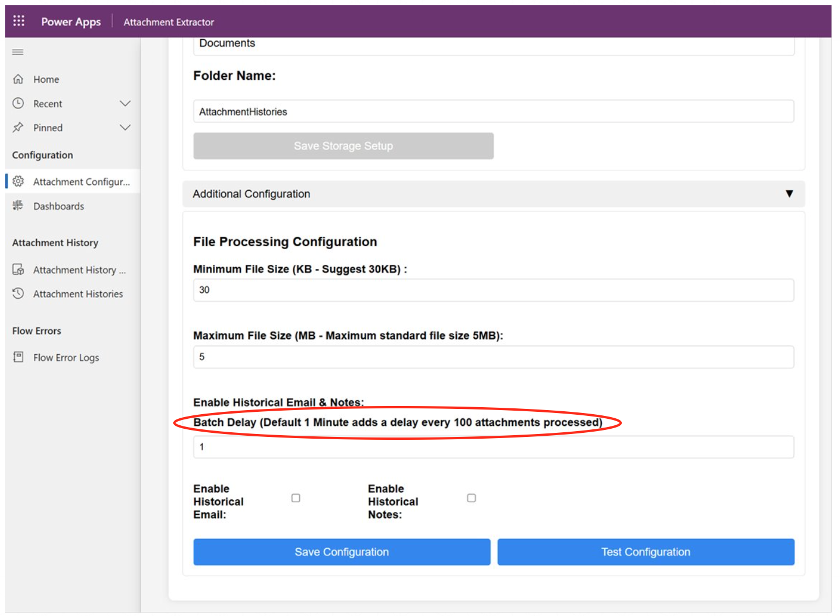Click the Recent clock icon
Viewport: 840px width, 616px height.
[x=19, y=103]
